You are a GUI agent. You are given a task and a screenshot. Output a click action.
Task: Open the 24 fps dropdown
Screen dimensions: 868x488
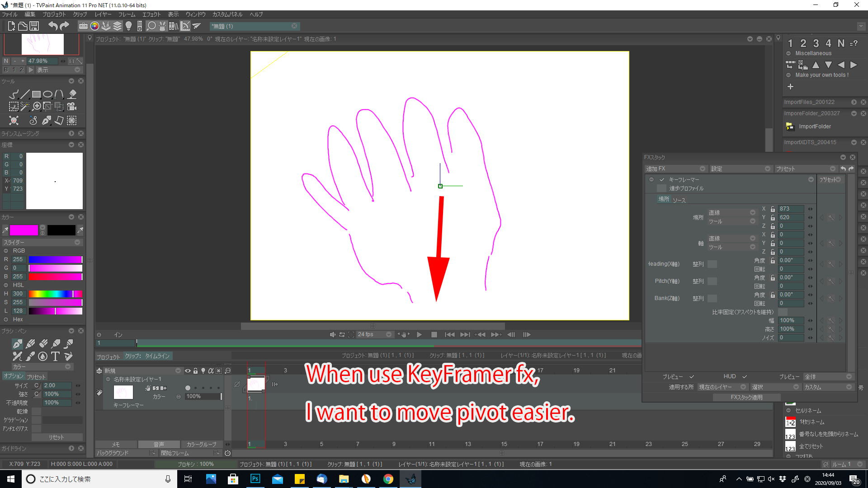pyautogui.click(x=374, y=335)
